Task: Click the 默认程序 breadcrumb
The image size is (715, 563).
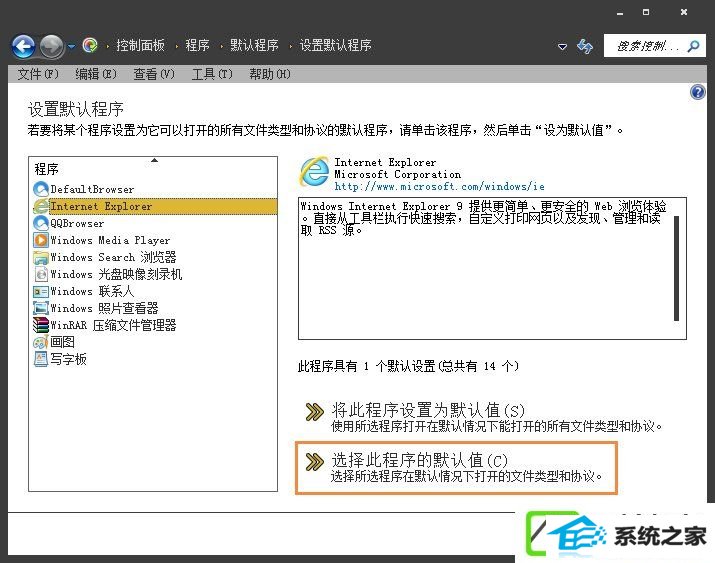Action: click(254, 45)
